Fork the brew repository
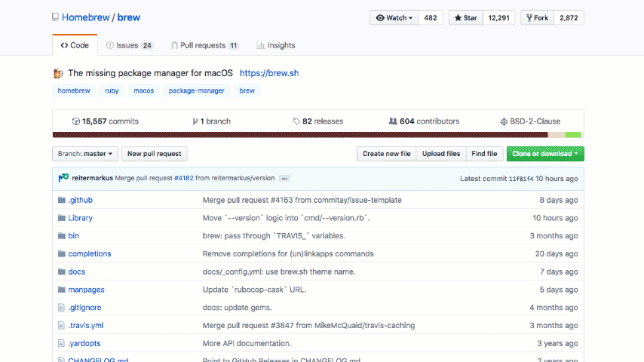Image resolution: width=644 pixels, height=362 pixels. tap(537, 17)
